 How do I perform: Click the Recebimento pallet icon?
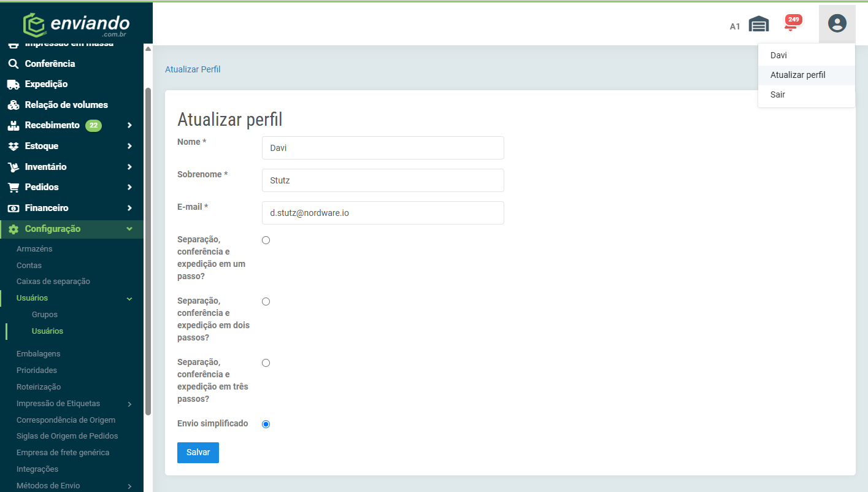13,125
